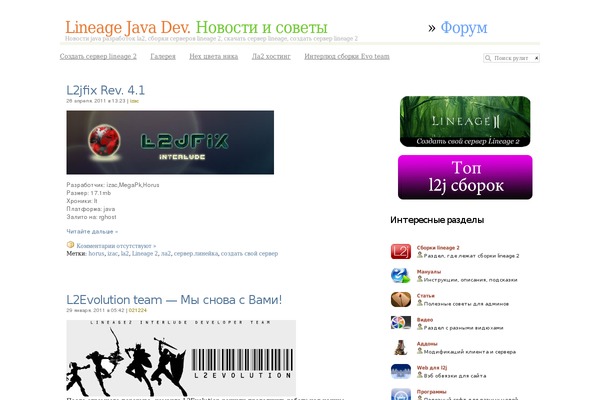This screenshot has width=600, height=400.
Task: Open the Комментарии отсутствуют link
Action: 116,246
